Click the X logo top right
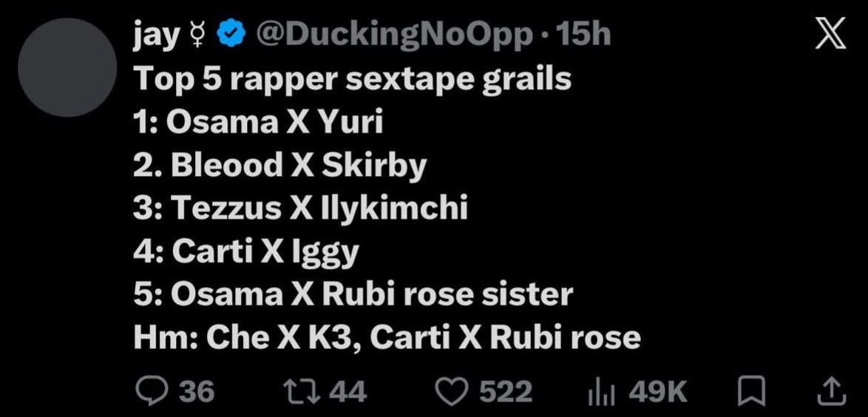The height and width of the screenshot is (417, 868). [830, 33]
